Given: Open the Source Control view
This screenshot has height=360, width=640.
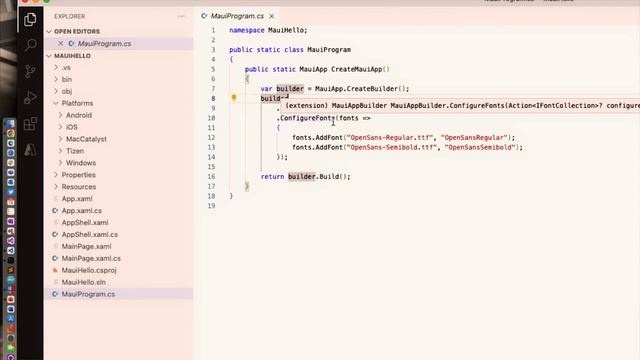Looking at the screenshot, I should pyautogui.click(x=30, y=71).
